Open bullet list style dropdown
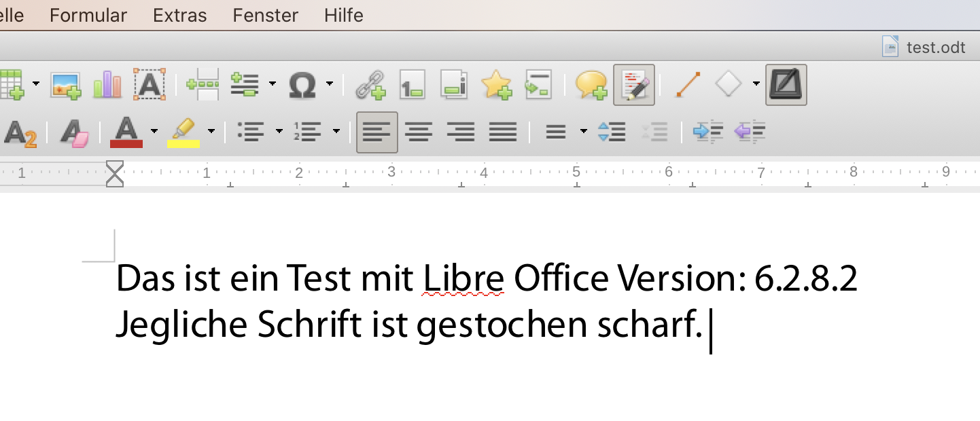The height and width of the screenshot is (421, 980). pyautogui.click(x=279, y=131)
